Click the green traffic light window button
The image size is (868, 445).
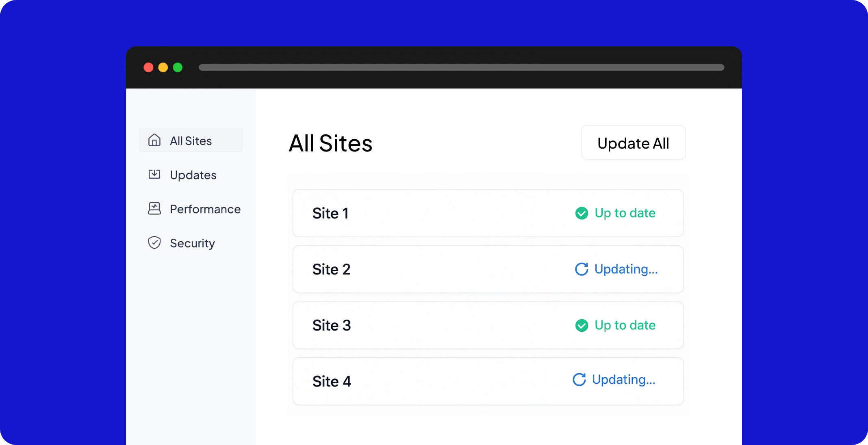point(178,67)
